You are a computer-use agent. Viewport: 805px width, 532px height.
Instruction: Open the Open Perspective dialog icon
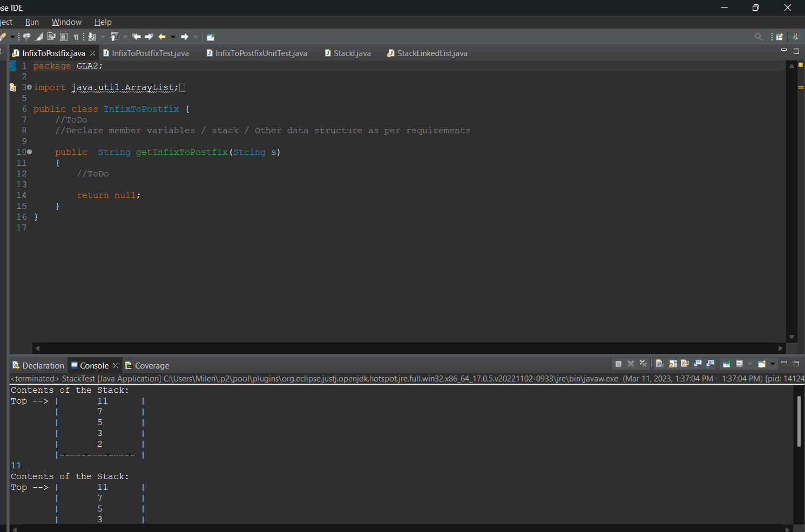tap(779, 37)
